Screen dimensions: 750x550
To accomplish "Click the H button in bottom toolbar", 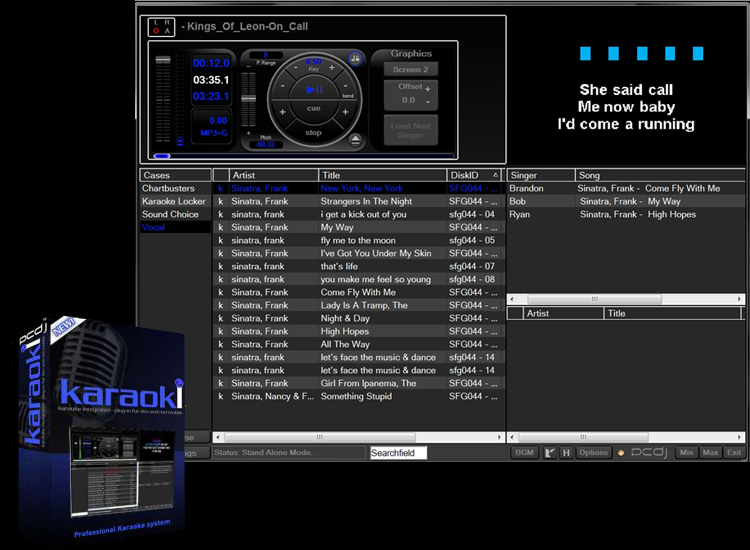I will point(566,452).
